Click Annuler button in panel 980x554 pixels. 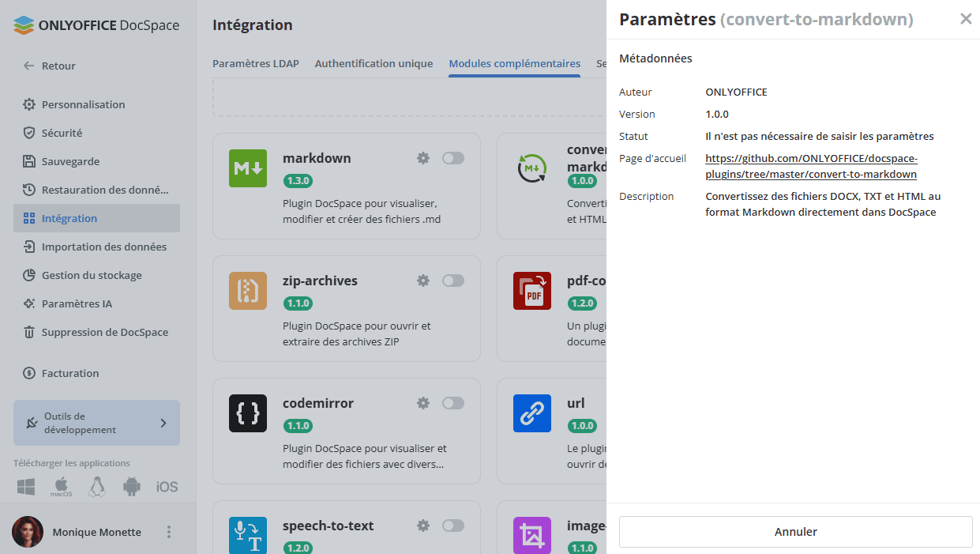(795, 532)
